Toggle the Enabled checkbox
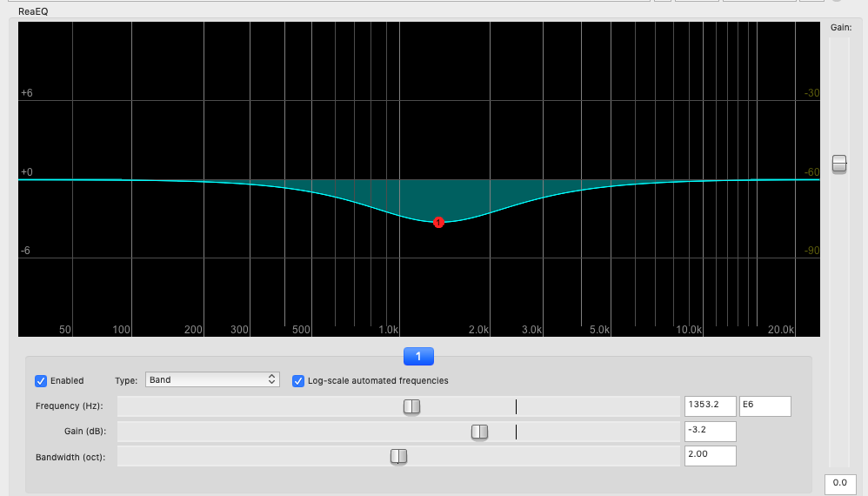This screenshot has height=496, width=868. (x=40, y=381)
